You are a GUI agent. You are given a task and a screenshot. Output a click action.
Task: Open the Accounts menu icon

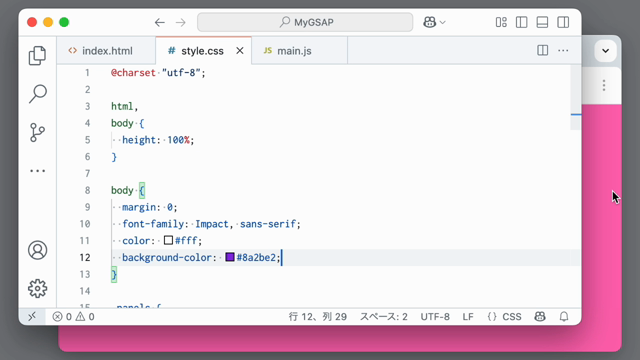37,250
